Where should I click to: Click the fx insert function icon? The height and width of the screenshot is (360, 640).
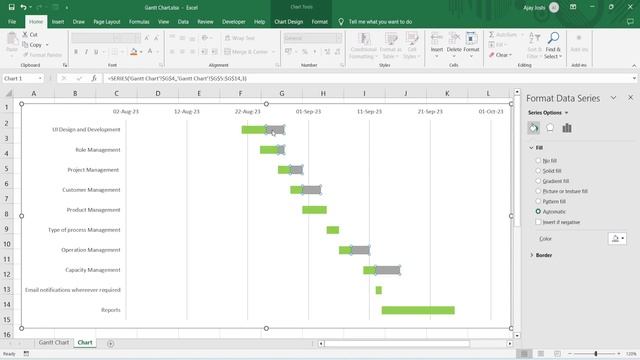93,78
